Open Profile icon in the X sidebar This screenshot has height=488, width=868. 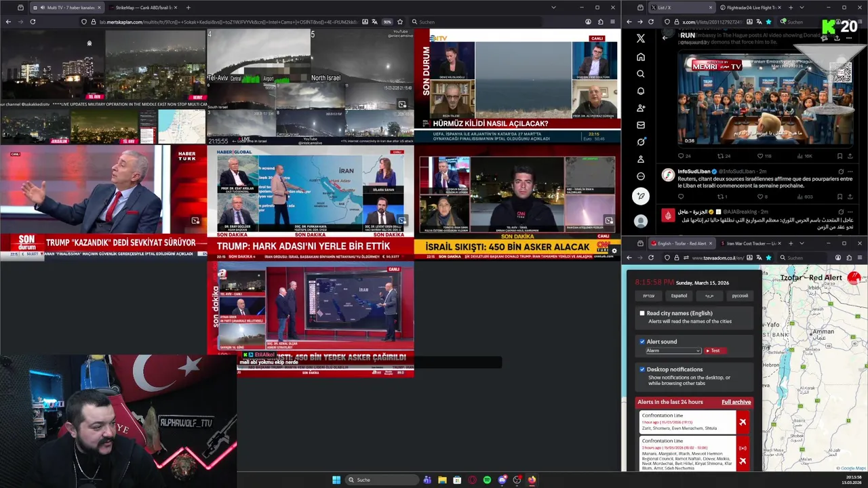tap(640, 159)
